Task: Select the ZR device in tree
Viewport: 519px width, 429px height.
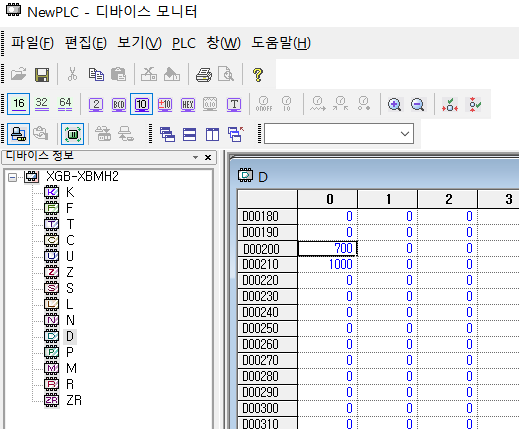Action: coord(74,400)
